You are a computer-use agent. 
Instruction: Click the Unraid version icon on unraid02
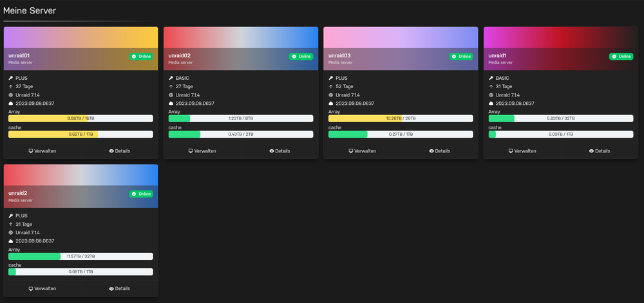(x=171, y=95)
